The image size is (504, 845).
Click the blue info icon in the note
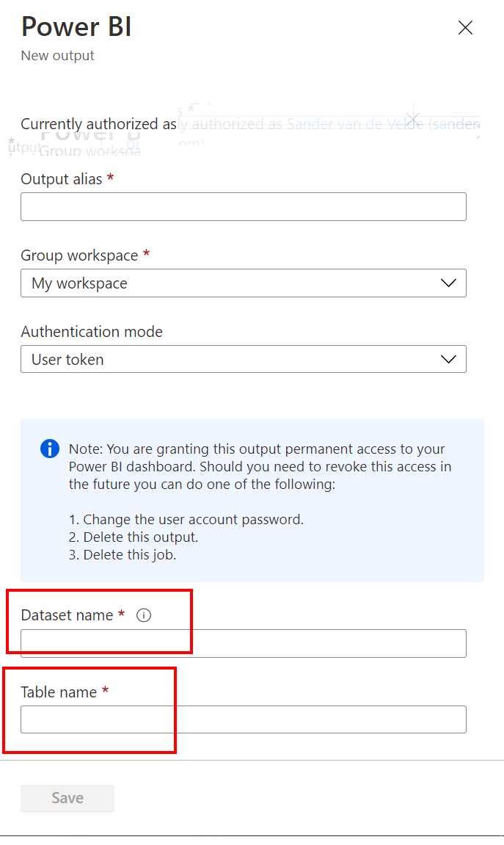(50, 449)
